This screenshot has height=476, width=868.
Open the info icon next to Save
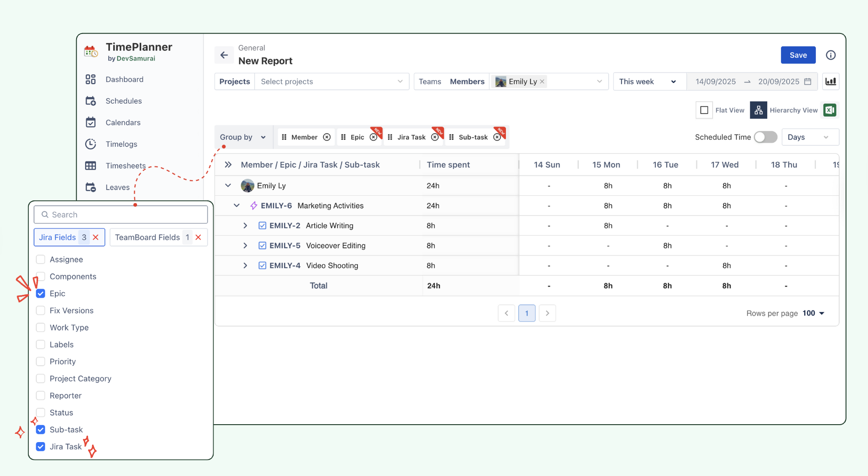pos(830,55)
